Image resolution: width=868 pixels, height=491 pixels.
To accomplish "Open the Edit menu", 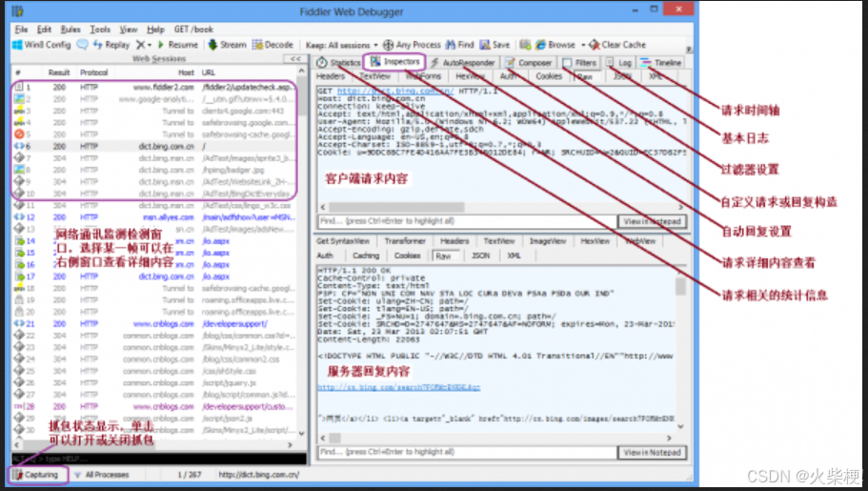I will pos(44,30).
